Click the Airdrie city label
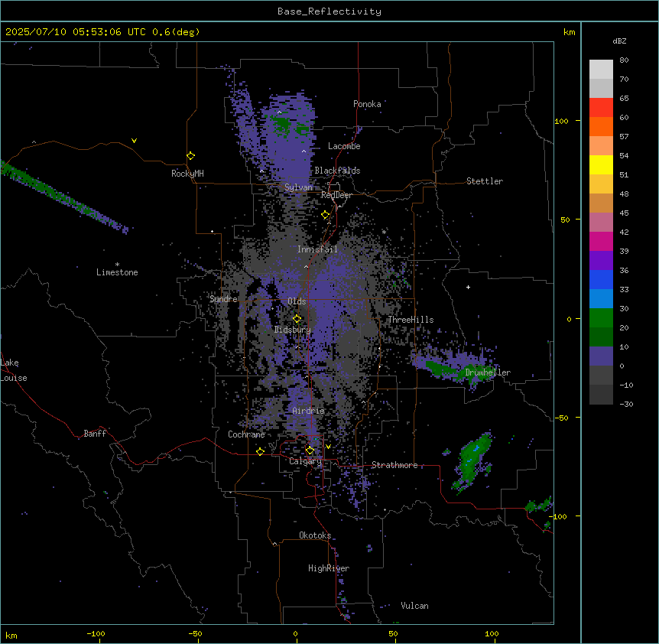 pos(308,411)
